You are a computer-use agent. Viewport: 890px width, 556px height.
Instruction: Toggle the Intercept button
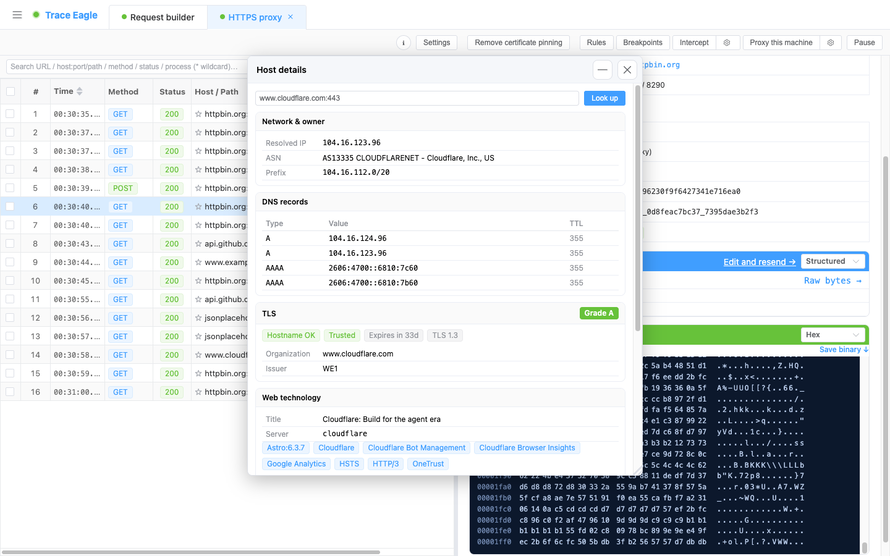pyautogui.click(x=694, y=43)
